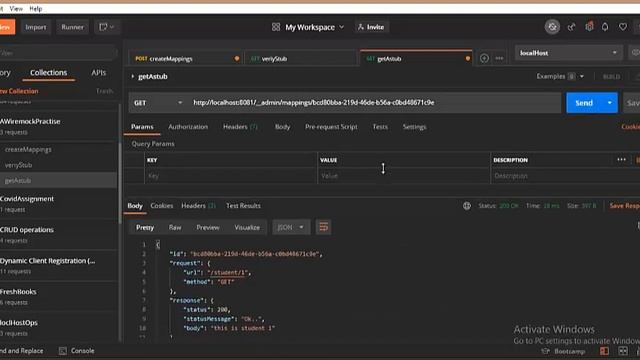The image size is (640, 360).
Task: Open the CovidAssignment collection
Action: [58, 203]
